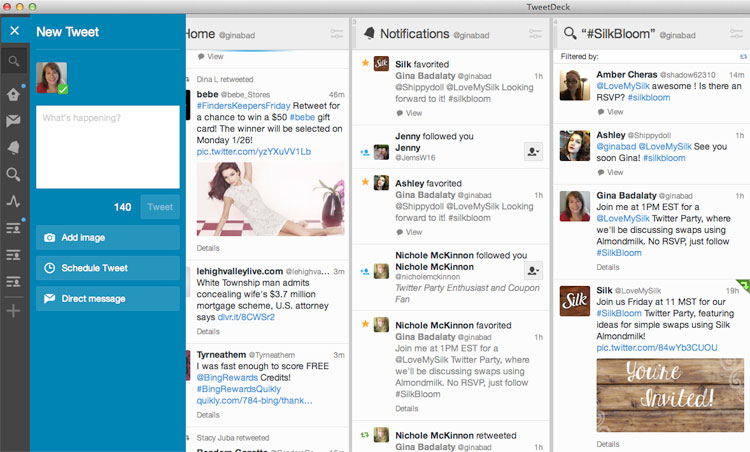Click the #SilkBloom search header icon

[x=570, y=33]
